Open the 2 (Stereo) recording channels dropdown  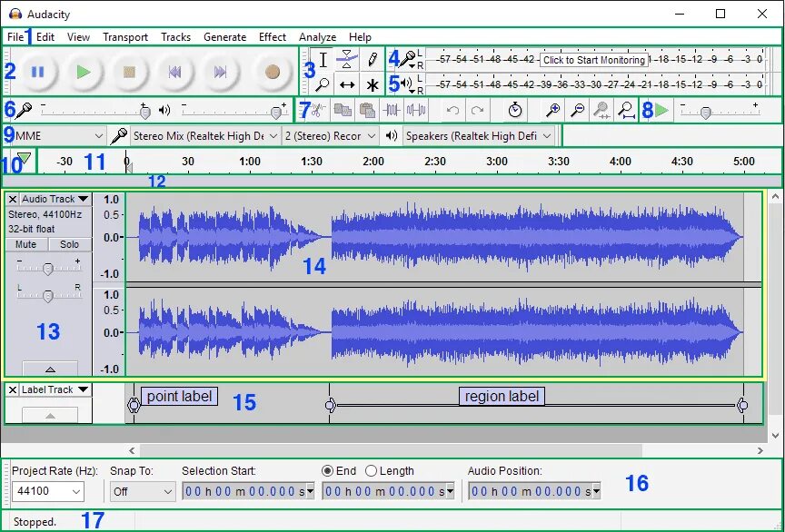pyautogui.click(x=330, y=135)
